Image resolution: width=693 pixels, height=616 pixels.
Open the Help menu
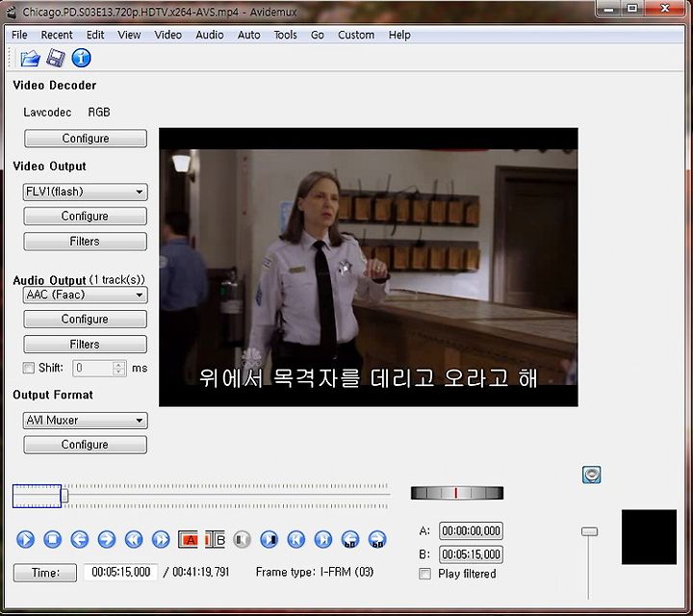coord(399,35)
